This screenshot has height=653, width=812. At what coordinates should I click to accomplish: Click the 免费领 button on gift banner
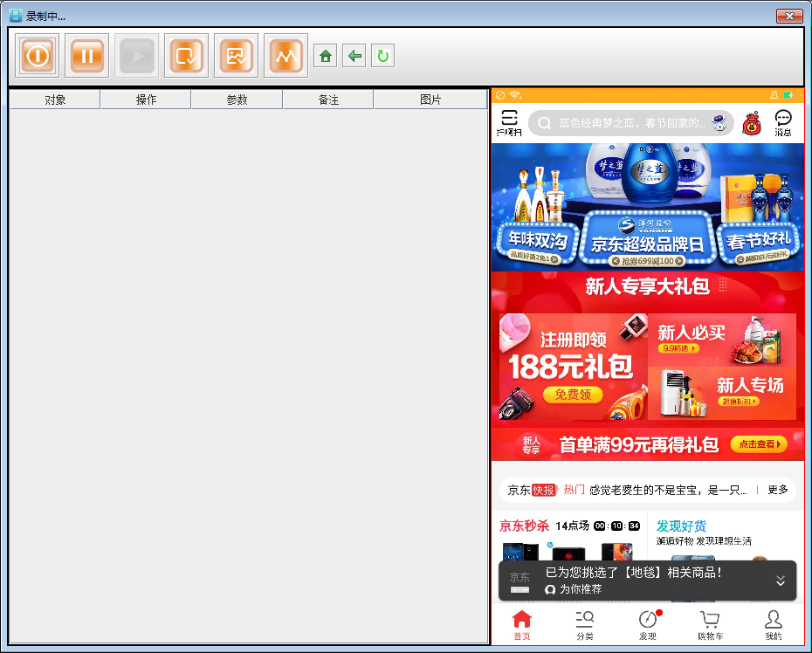573,395
